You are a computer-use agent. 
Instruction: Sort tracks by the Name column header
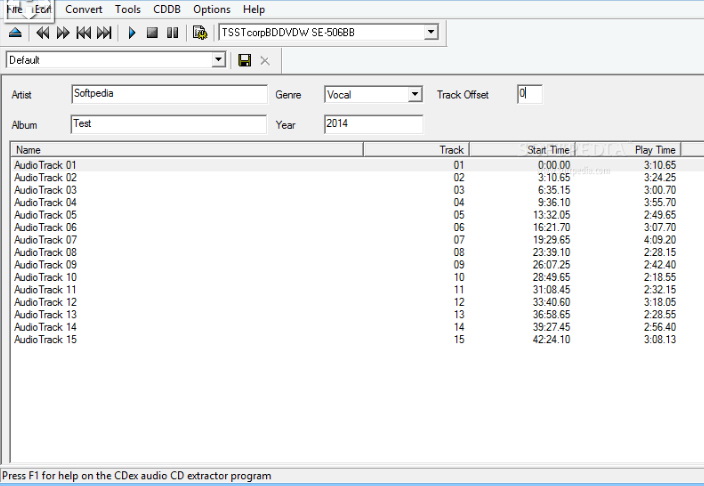(186, 150)
